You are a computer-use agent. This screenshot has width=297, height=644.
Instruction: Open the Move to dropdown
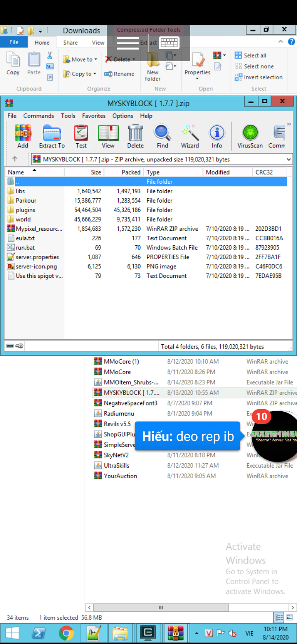pyautogui.click(x=80, y=59)
